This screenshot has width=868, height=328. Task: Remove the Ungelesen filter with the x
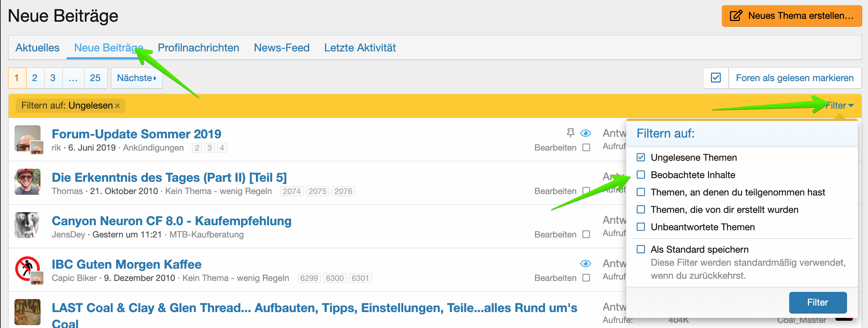pos(117,106)
